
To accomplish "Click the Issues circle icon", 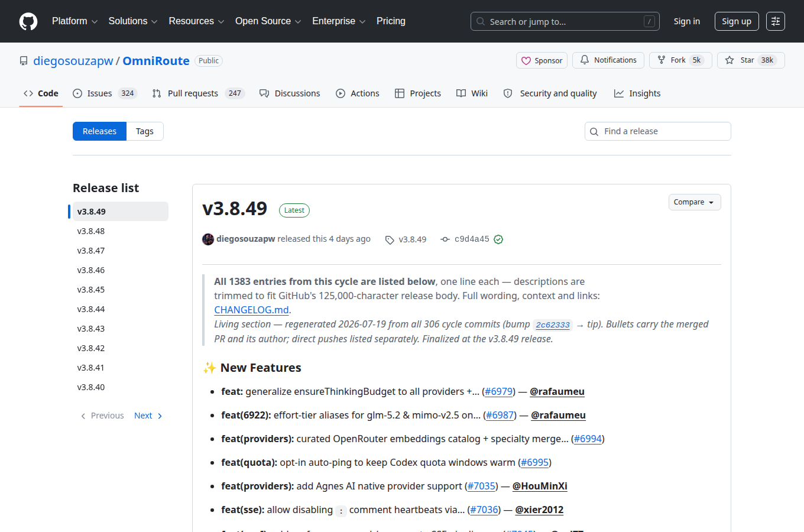I will coord(77,93).
